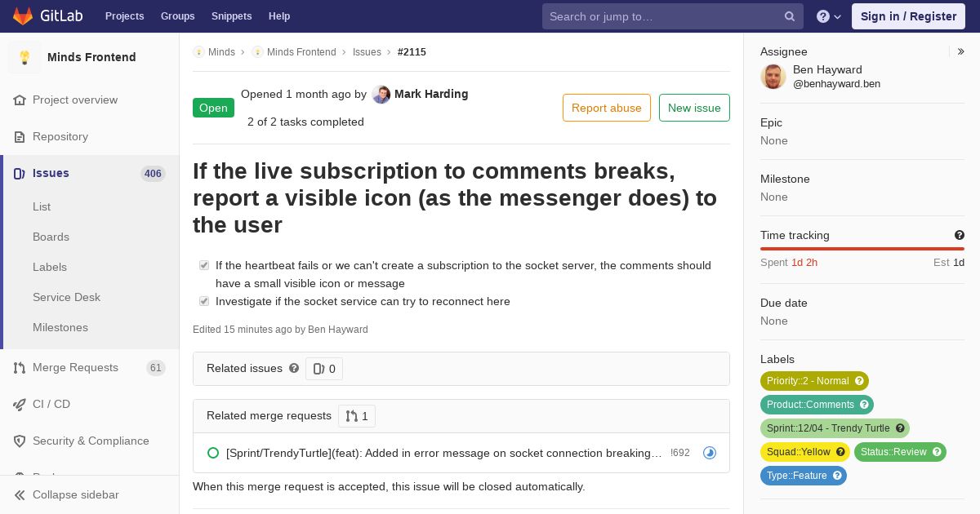The width and height of the screenshot is (980, 514).
Task: Open the Groups menu in the navbar
Action: tap(177, 16)
